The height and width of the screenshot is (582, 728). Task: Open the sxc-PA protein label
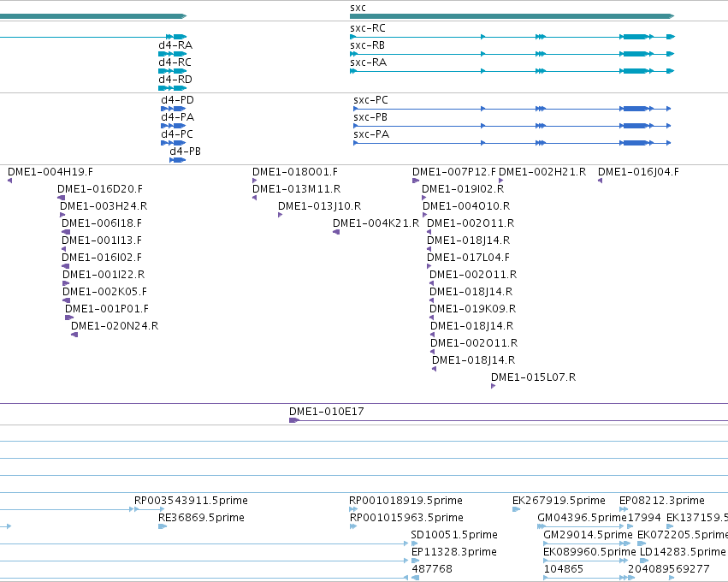click(371, 134)
